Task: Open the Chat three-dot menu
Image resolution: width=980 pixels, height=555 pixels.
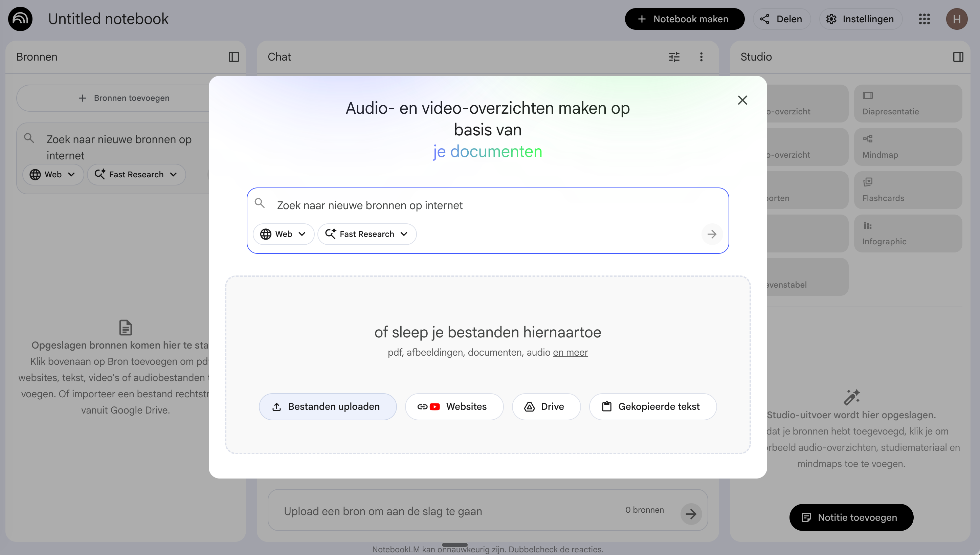Action: (x=701, y=57)
